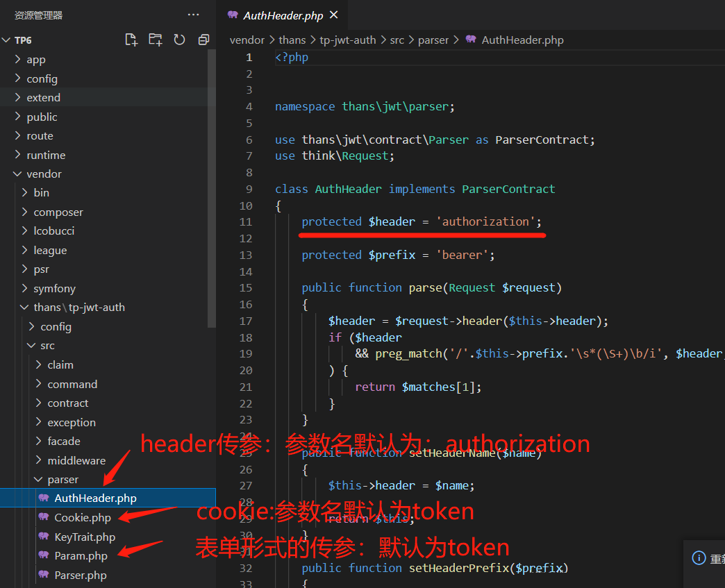Refresh the explorer file tree
The image size is (725, 588).
(179, 40)
